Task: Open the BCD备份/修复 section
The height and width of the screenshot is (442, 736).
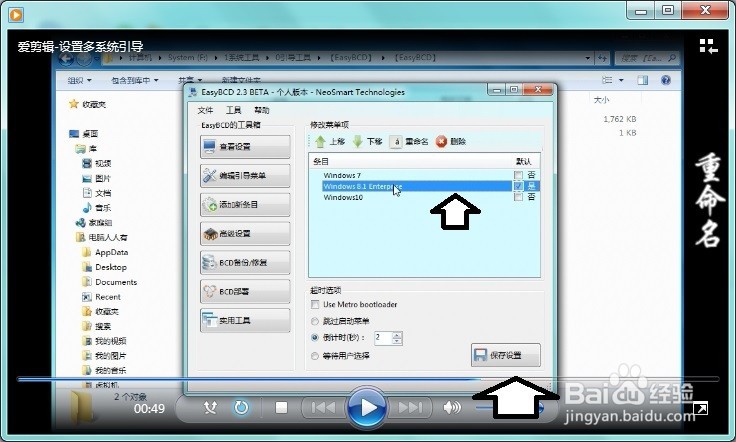Action: [245, 263]
